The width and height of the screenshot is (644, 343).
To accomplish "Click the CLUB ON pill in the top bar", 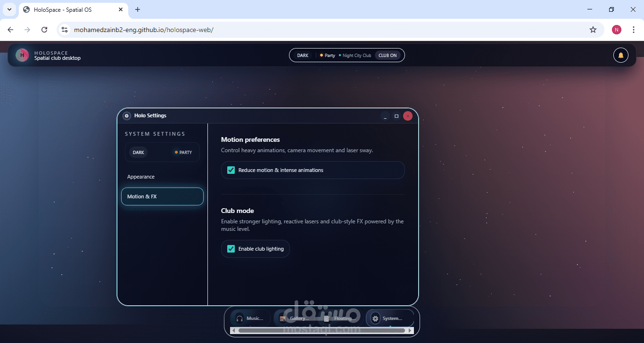I will tap(388, 55).
